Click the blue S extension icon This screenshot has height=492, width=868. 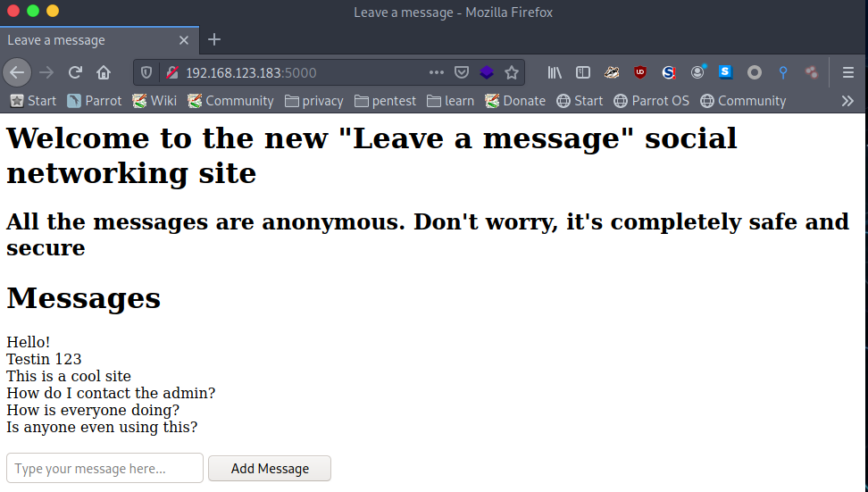[x=725, y=72]
